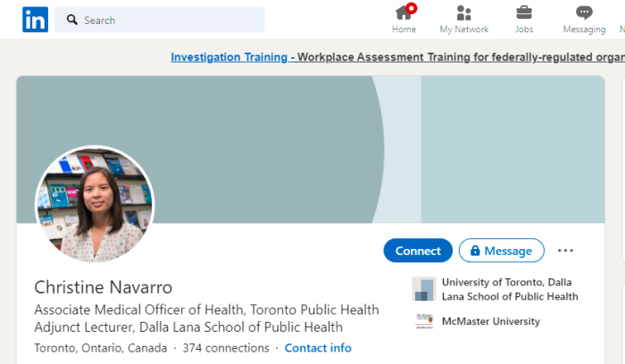Open Home from the navigation bar
625x364 pixels.
404,19
